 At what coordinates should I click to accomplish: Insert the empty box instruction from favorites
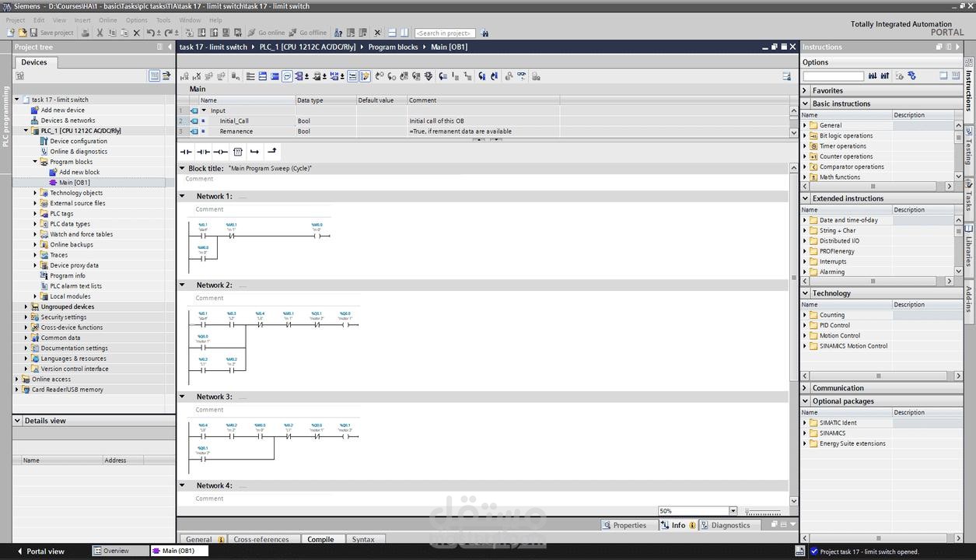coord(238,152)
